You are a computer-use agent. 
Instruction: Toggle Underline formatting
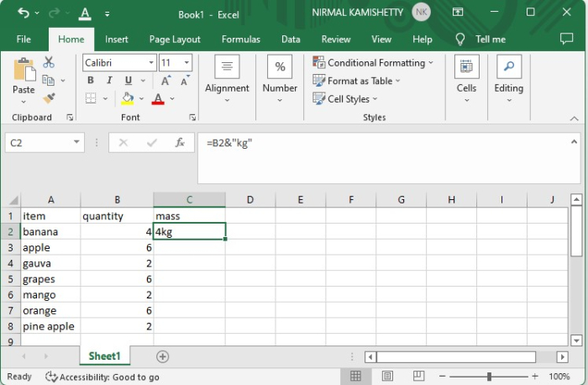pos(127,80)
